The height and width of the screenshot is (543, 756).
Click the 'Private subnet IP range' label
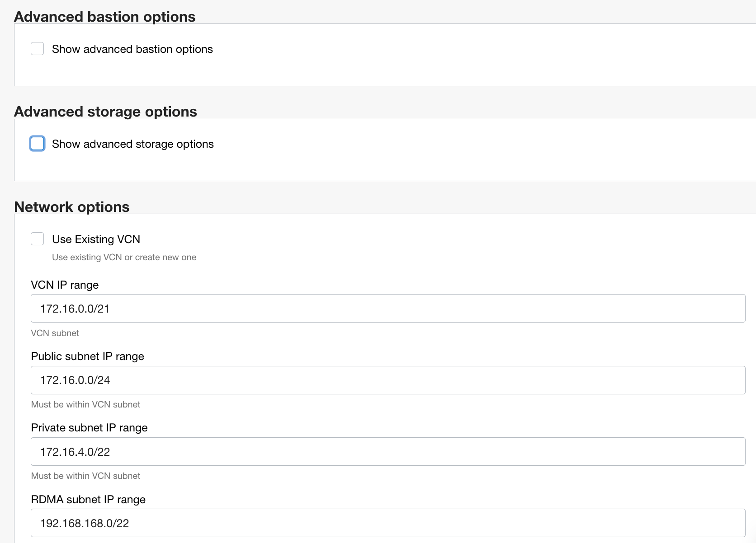90,428
